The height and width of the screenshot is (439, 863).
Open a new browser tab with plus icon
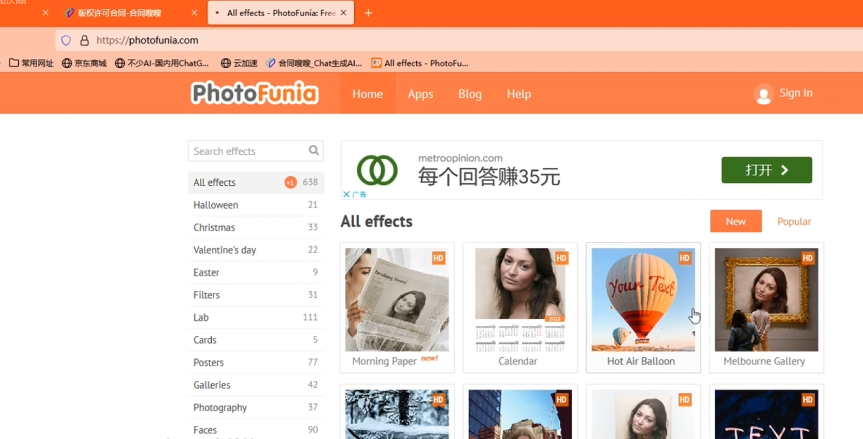pyautogui.click(x=368, y=13)
